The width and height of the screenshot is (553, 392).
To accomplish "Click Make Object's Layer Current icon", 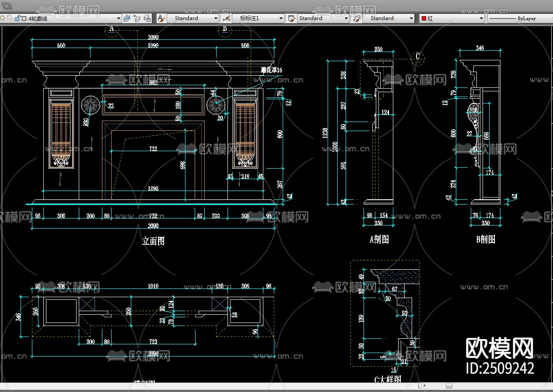I will [127, 18].
